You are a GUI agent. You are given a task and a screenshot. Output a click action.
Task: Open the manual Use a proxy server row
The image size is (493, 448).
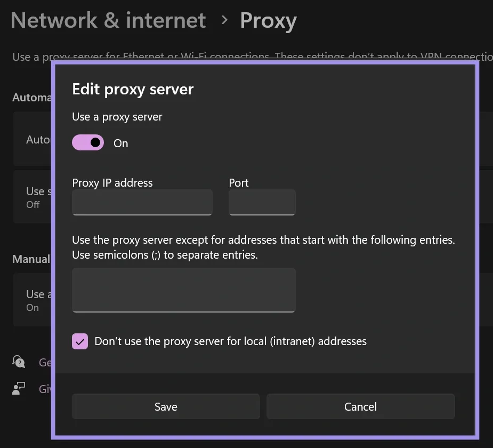click(33, 300)
